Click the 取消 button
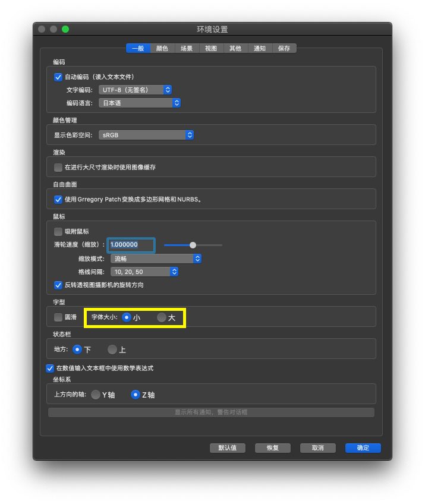Viewport: 425px width, 504px height. click(x=318, y=448)
